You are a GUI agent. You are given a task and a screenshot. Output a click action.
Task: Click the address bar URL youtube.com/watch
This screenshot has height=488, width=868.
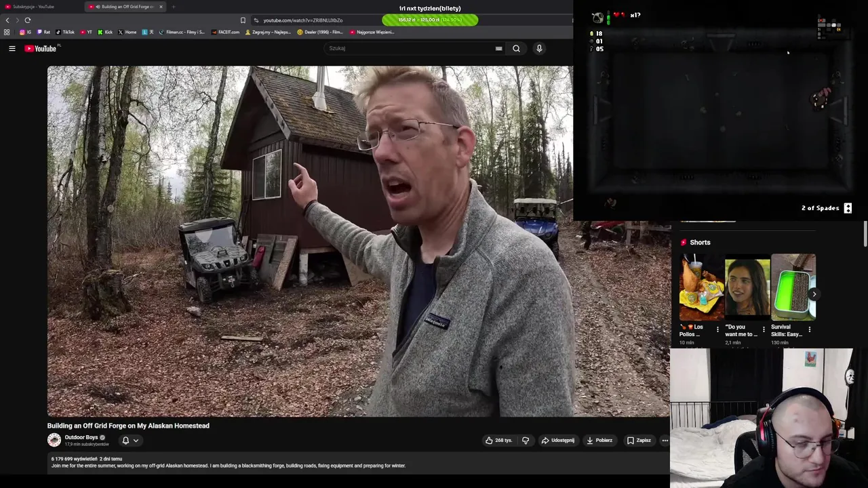(302, 20)
